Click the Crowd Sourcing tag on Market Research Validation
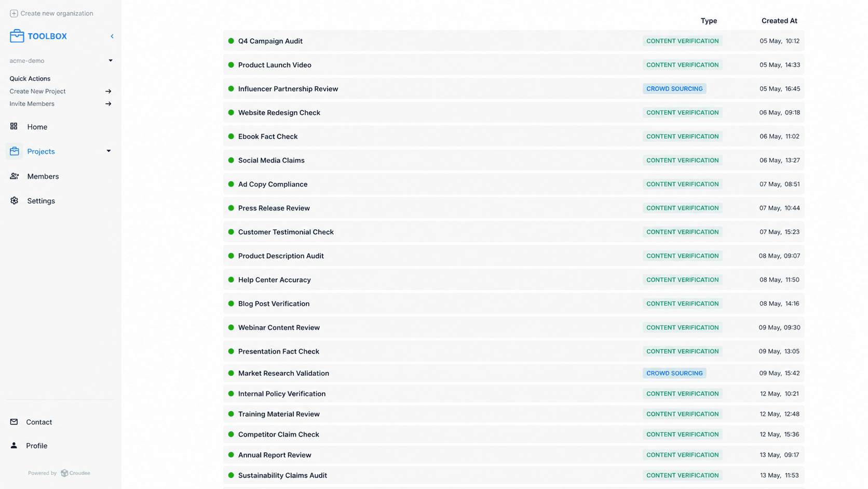The width and height of the screenshot is (868, 489). (x=674, y=374)
